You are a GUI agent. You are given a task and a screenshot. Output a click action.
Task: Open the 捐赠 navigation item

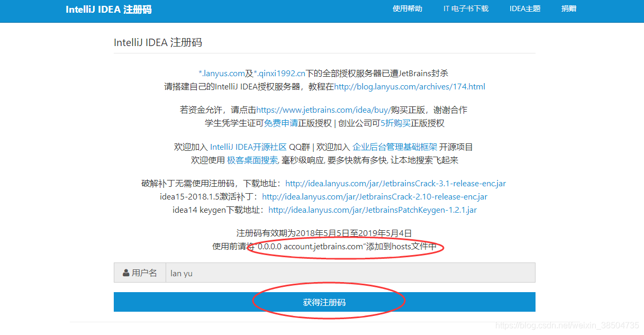point(569,8)
